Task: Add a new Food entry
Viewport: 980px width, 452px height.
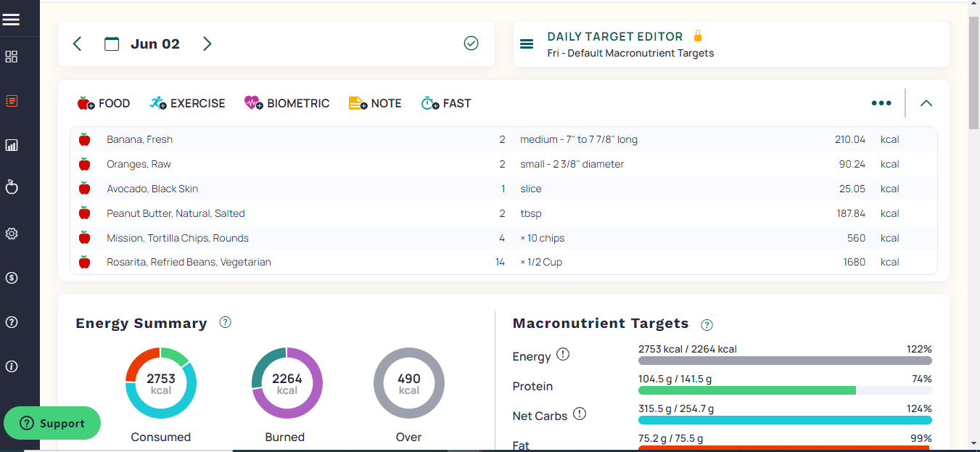Action: 104,103
